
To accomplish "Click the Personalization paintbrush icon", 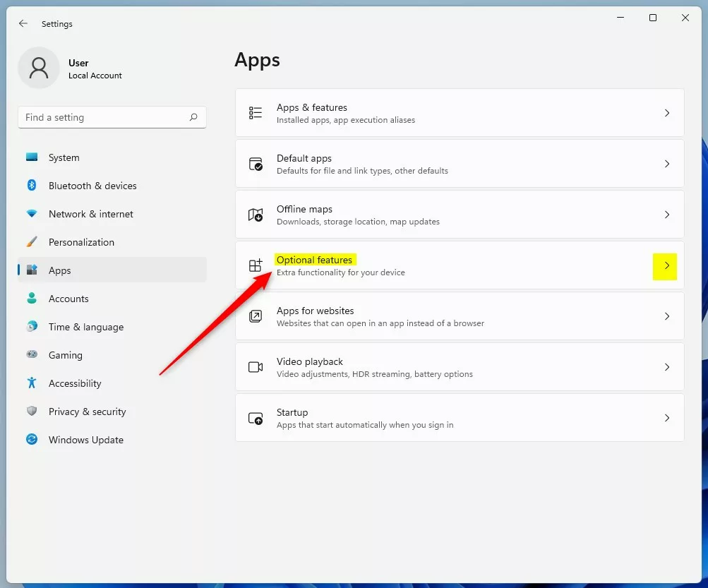I will [32, 241].
